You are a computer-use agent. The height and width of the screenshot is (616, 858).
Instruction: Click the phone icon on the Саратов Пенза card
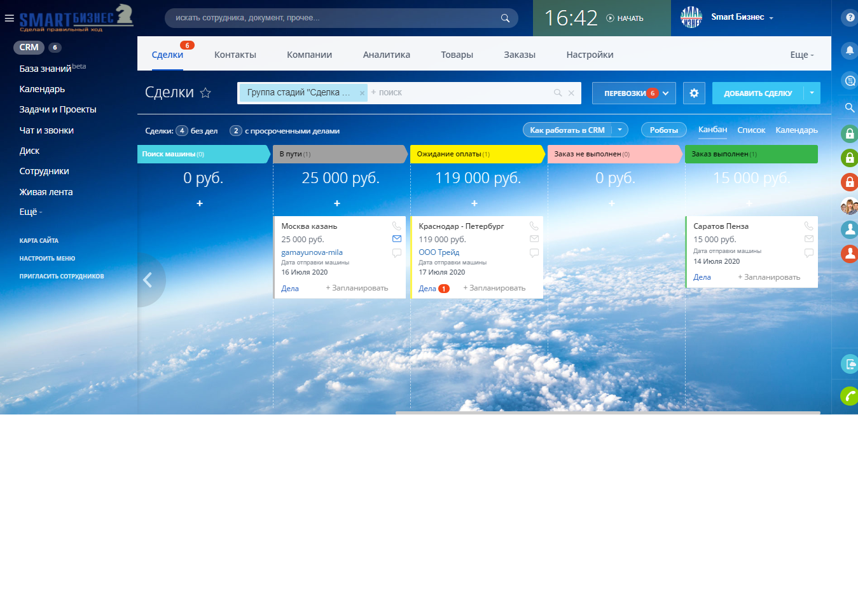(808, 226)
